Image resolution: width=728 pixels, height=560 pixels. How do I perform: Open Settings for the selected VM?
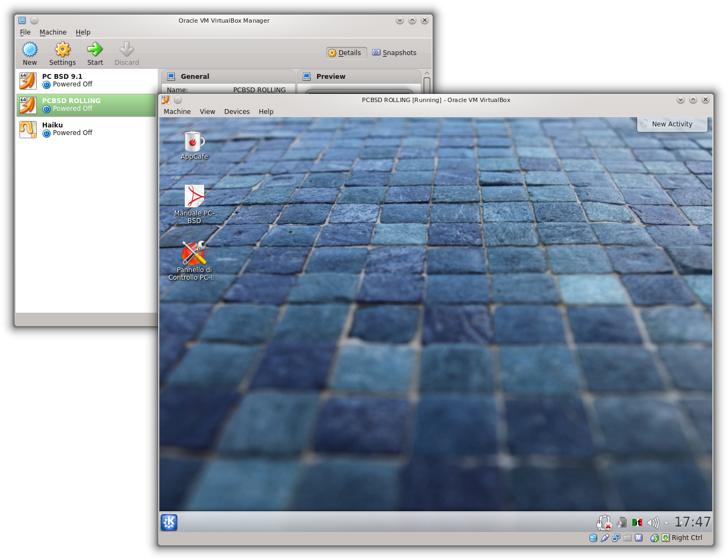coord(63,53)
